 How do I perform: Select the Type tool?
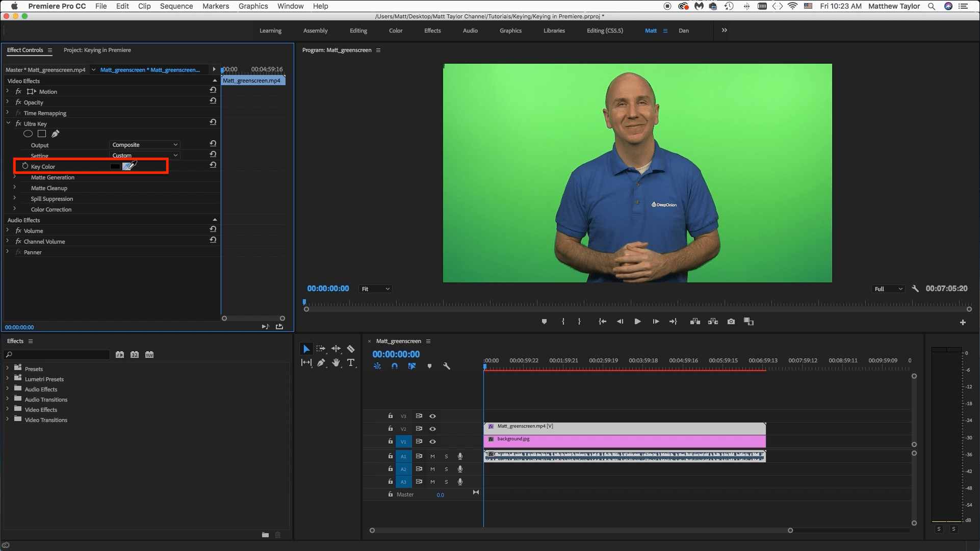point(351,363)
